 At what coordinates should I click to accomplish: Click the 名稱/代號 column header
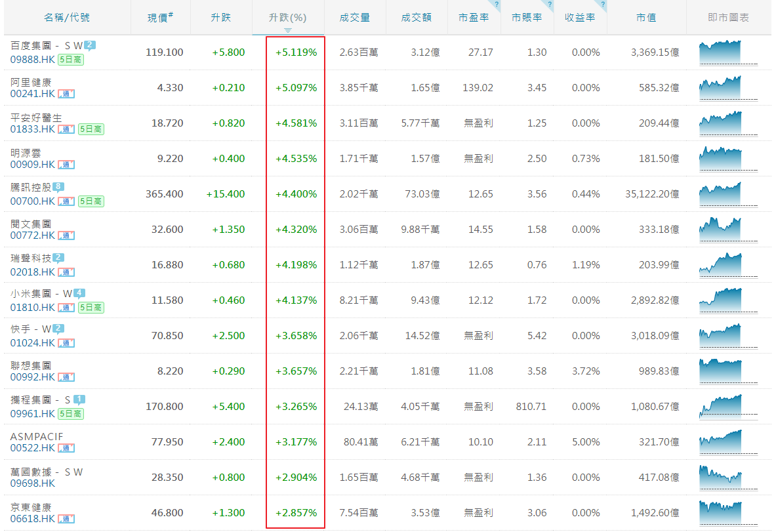pos(67,18)
